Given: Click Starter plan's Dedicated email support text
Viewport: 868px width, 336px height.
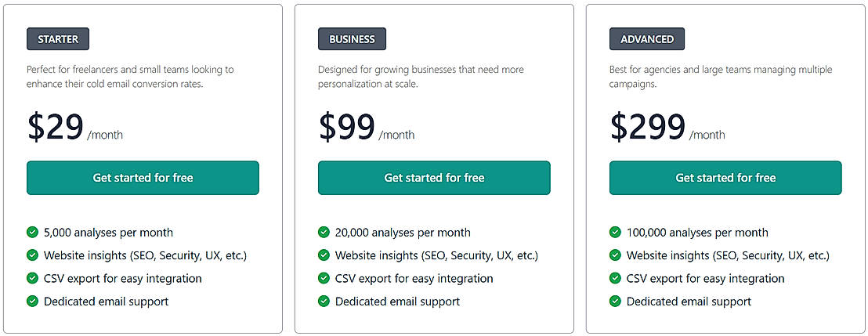Looking at the screenshot, I should [106, 302].
